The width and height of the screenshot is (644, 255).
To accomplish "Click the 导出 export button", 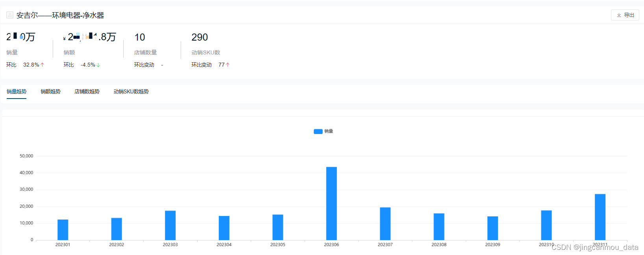I will (x=625, y=15).
